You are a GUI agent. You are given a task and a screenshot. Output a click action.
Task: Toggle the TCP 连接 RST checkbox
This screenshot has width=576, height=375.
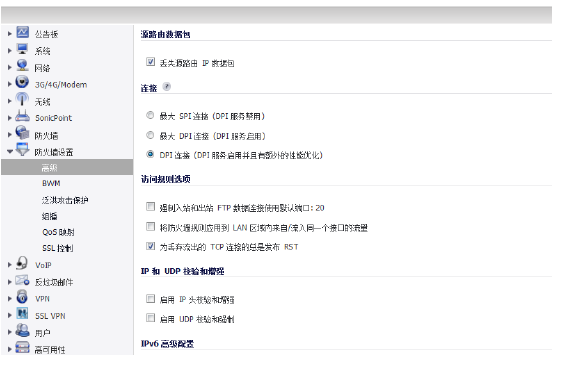coord(150,246)
